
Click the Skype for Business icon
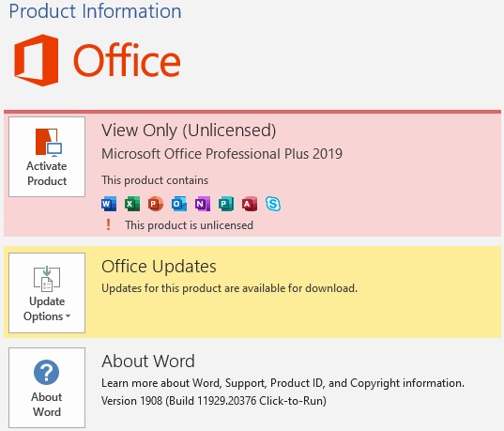273,204
